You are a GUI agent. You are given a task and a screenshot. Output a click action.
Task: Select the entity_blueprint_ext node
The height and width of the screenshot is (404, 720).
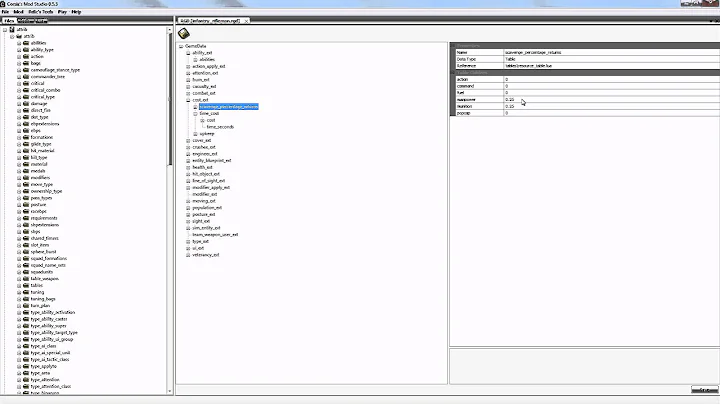click(212, 161)
